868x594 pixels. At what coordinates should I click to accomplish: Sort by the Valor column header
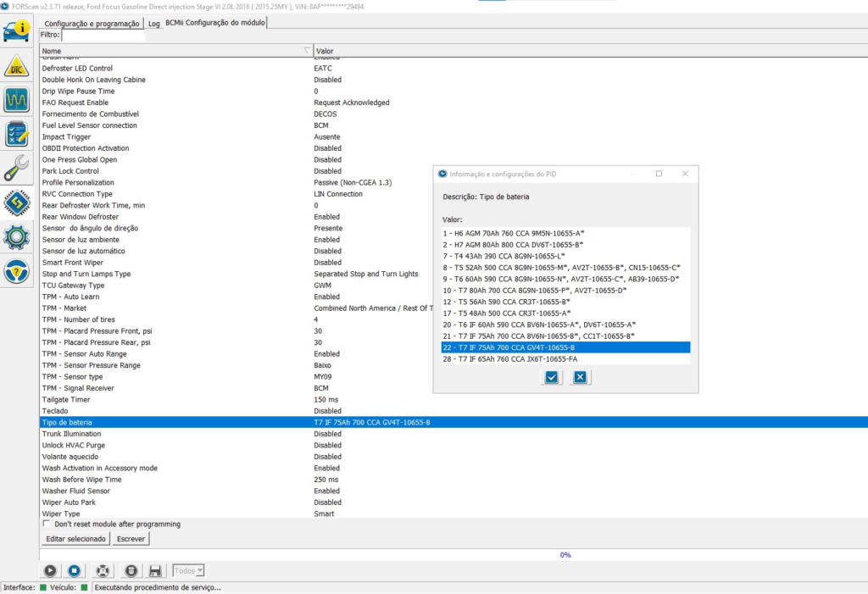[x=590, y=51]
